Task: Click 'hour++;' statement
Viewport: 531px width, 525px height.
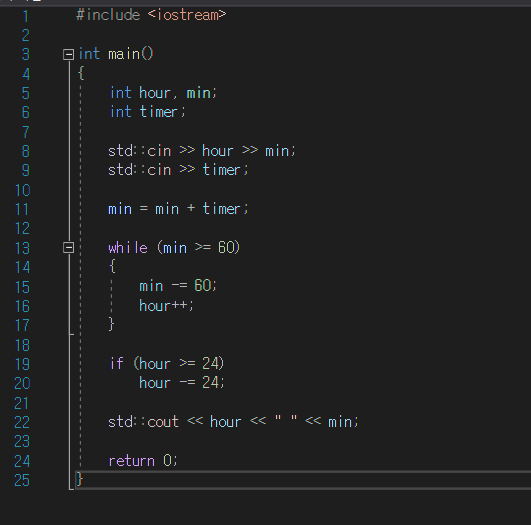Action: [166, 306]
